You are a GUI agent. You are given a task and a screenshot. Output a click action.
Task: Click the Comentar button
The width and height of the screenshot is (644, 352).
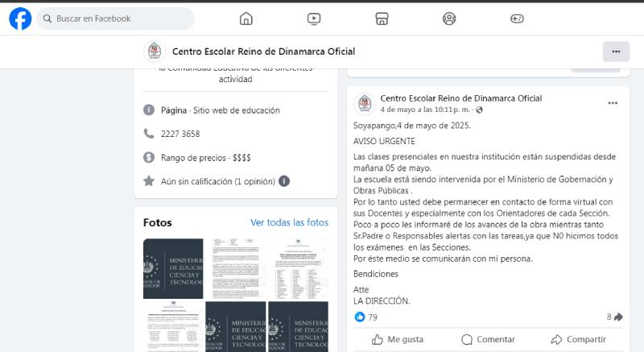(488, 340)
